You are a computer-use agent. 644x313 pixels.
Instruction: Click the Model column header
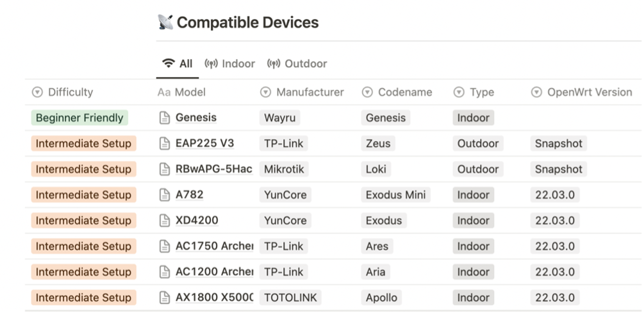coord(181,92)
